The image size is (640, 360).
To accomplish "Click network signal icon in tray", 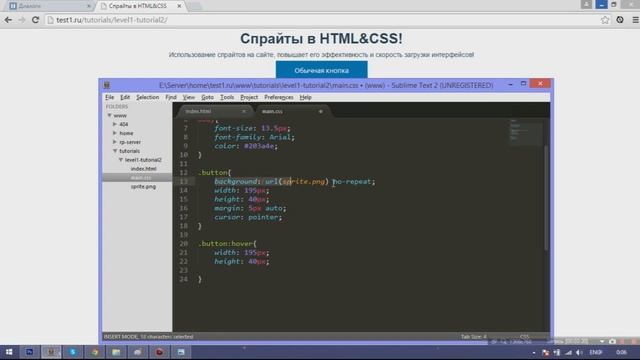I will [x=568, y=352].
